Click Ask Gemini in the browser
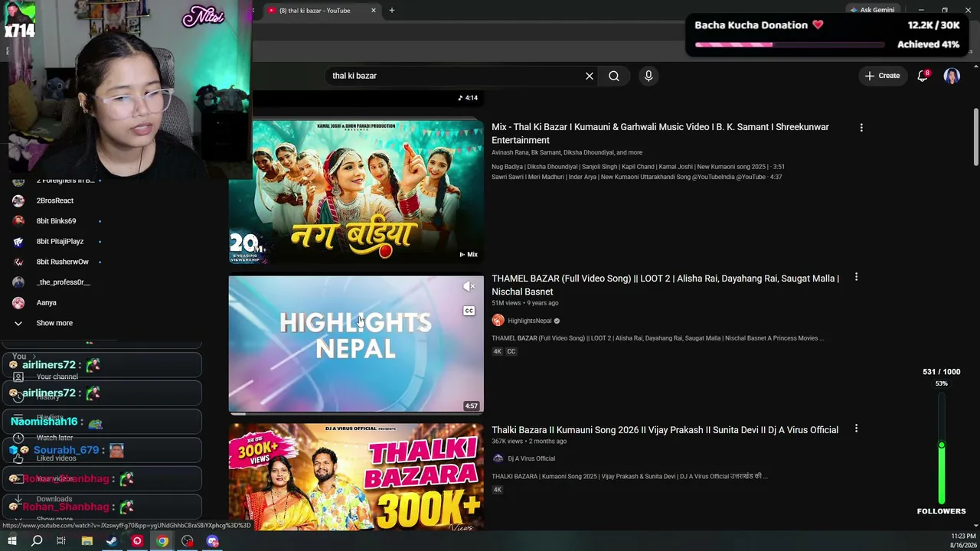 872,10
